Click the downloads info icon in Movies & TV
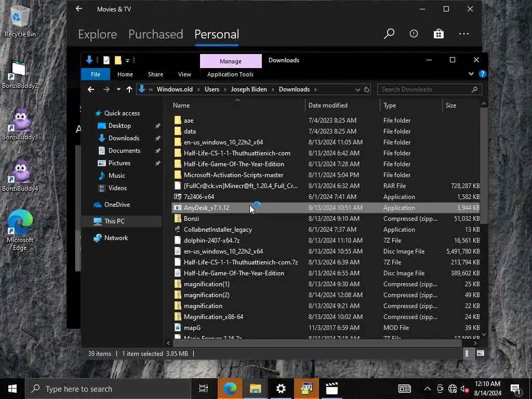This screenshot has width=532, height=399. [x=414, y=34]
